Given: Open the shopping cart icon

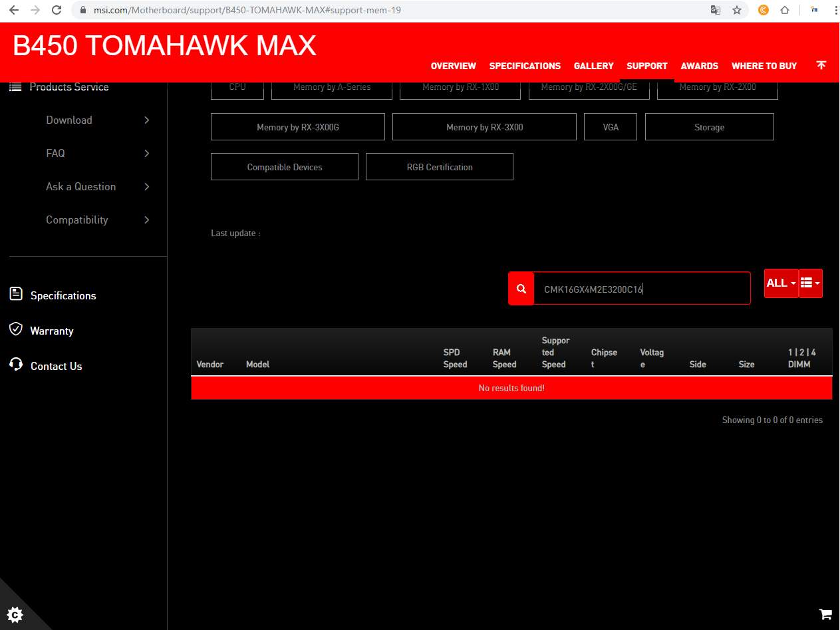Looking at the screenshot, I should click(x=825, y=614).
